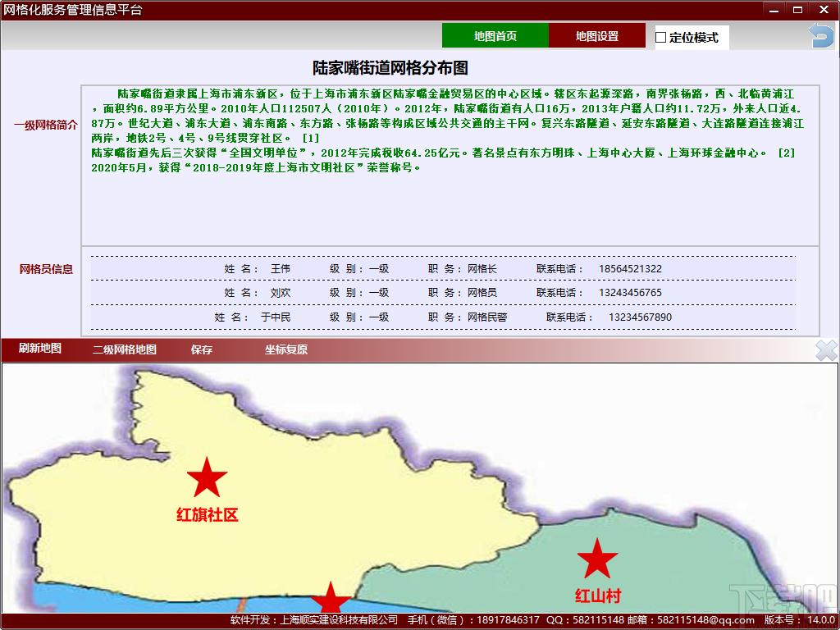Click phone number 13243456765
Image resolution: width=840 pixels, height=630 pixels.
point(630,293)
